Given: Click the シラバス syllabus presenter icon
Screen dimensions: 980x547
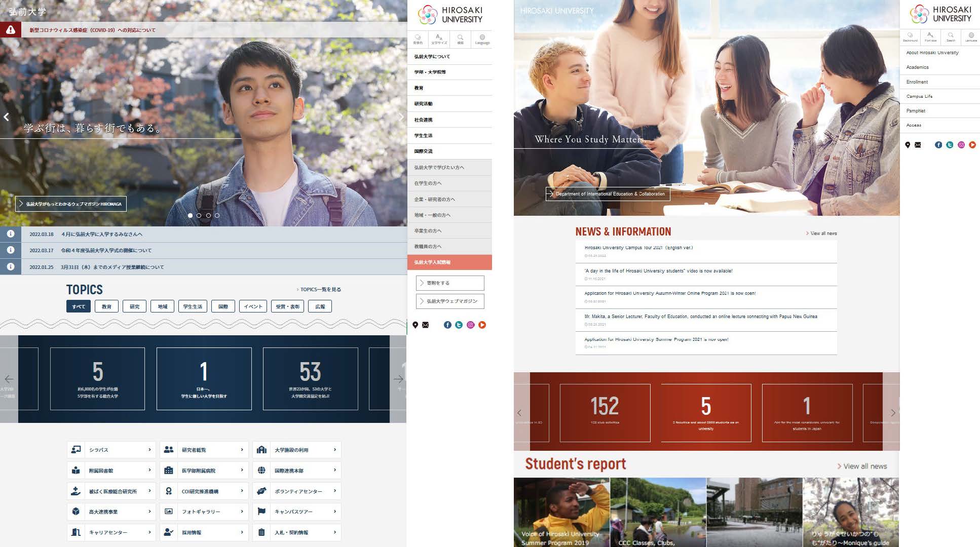Looking at the screenshot, I should pos(76,449).
